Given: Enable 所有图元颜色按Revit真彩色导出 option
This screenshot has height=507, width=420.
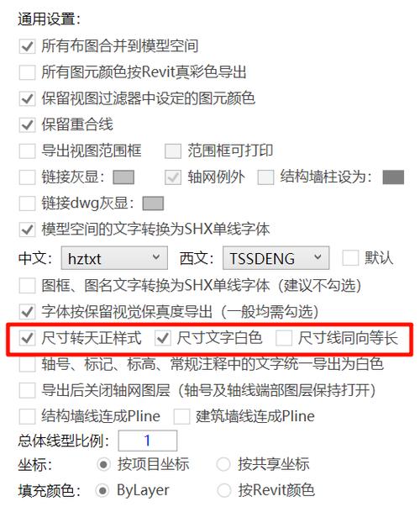Looking at the screenshot, I should (x=27, y=72).
